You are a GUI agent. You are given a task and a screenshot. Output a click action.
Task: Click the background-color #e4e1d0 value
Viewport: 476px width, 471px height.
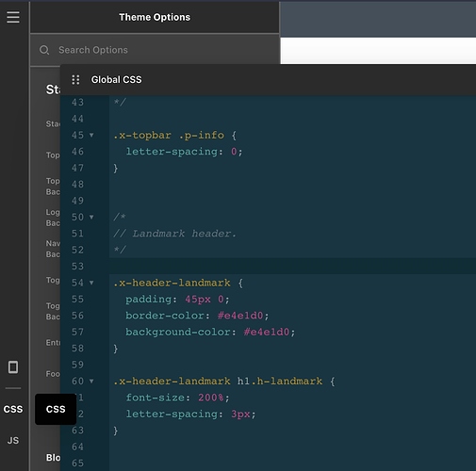(267, 332)
